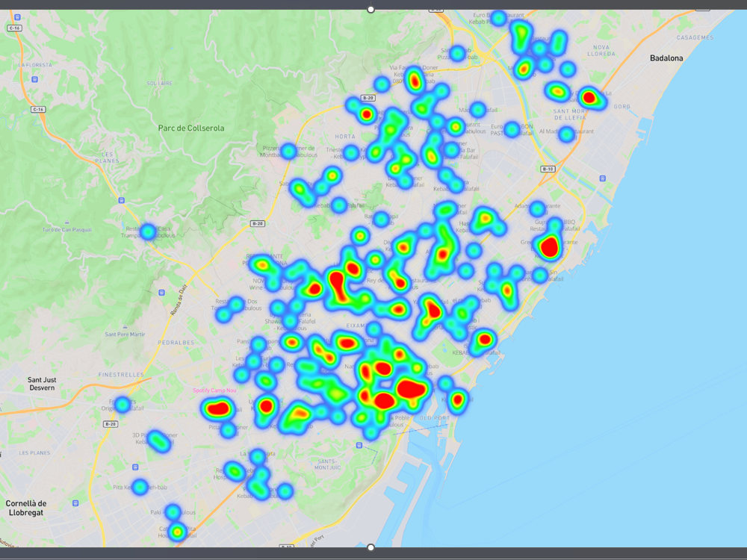Click the transit icon above the Pita Kebab hotspot
Screen dimensions: 747x560
tap(136, 467)
